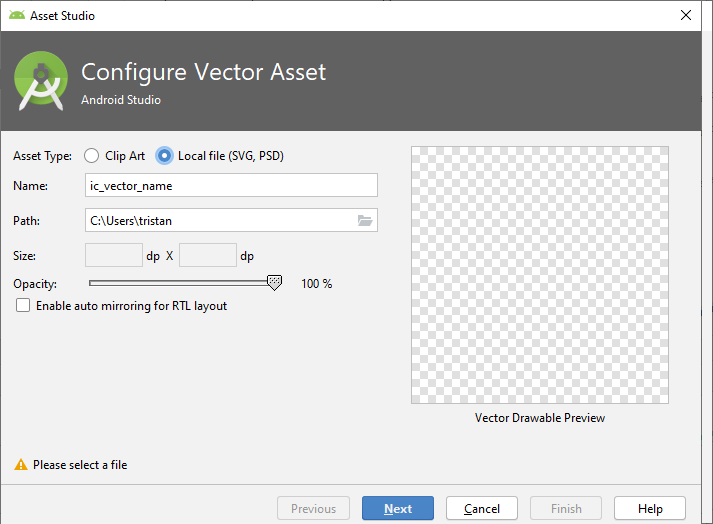Image resolution: width=713 pixels, height=524 pixels.
Task: Click the Vector Drawable Preview area
Action: tap(539, 275)
